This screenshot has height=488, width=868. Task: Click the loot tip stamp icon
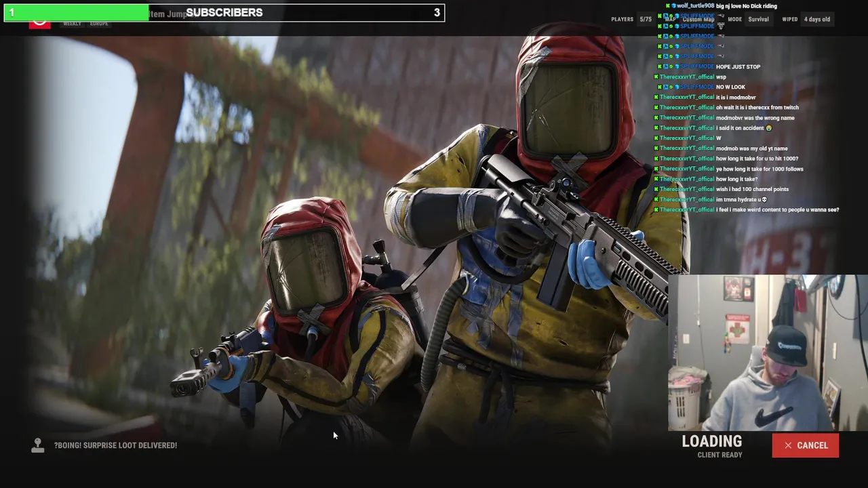click(38, 445)
